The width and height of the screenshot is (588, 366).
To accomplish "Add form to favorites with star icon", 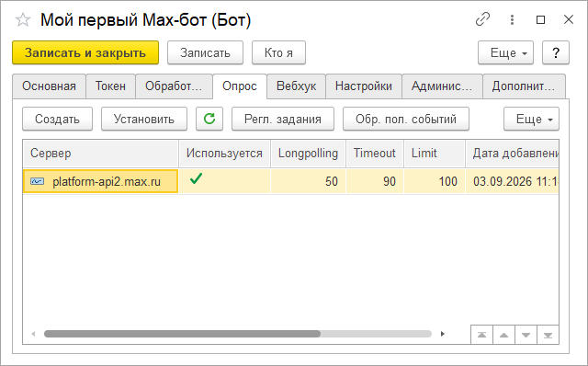I will pyautogui.click(x=23, y=20).
